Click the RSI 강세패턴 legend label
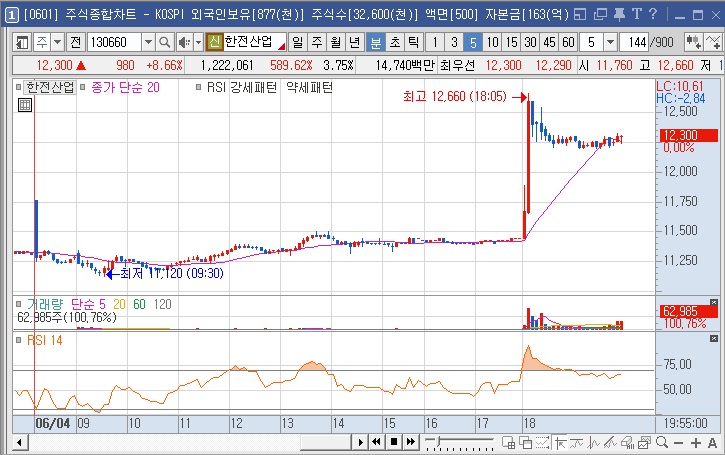725x455 pixels. (x=241, y=87)
